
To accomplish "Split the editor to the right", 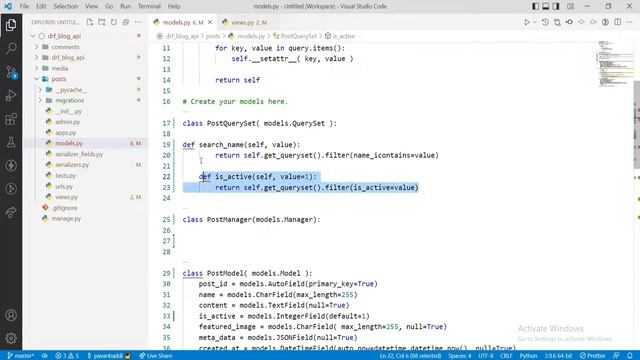I will 618,22.
